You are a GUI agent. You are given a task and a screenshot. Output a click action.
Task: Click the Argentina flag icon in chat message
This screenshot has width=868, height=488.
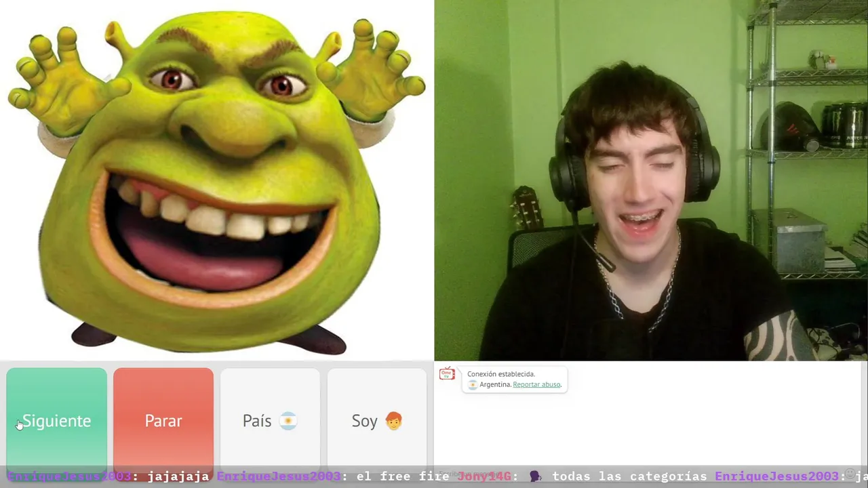pyautogui.click(x=473, y=384)
